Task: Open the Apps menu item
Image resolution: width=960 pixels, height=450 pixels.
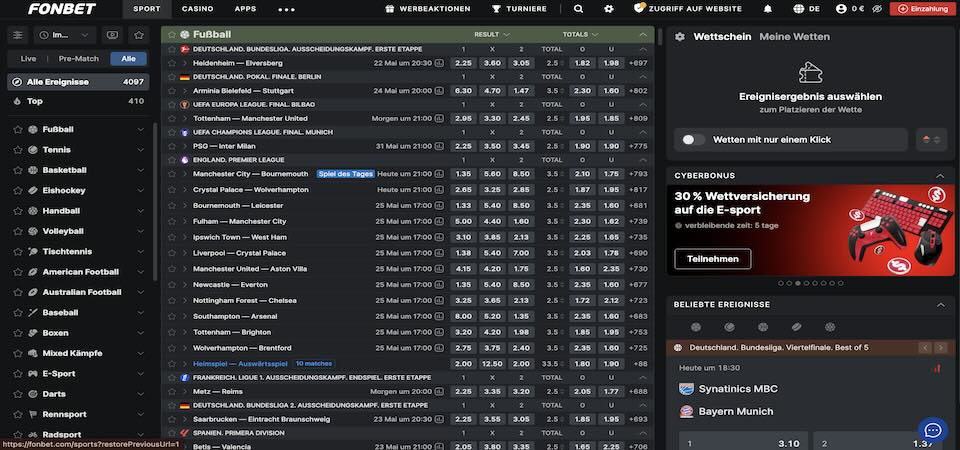Action: 246,9
